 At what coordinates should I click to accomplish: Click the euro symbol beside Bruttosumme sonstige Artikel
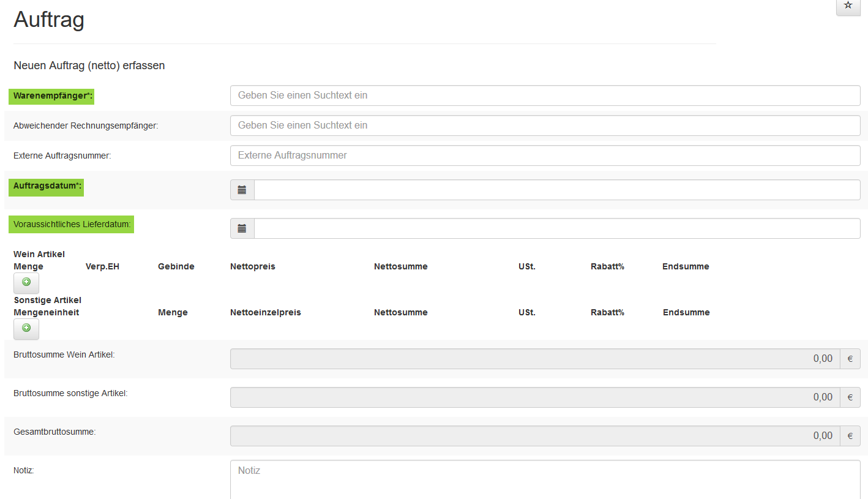850,397
